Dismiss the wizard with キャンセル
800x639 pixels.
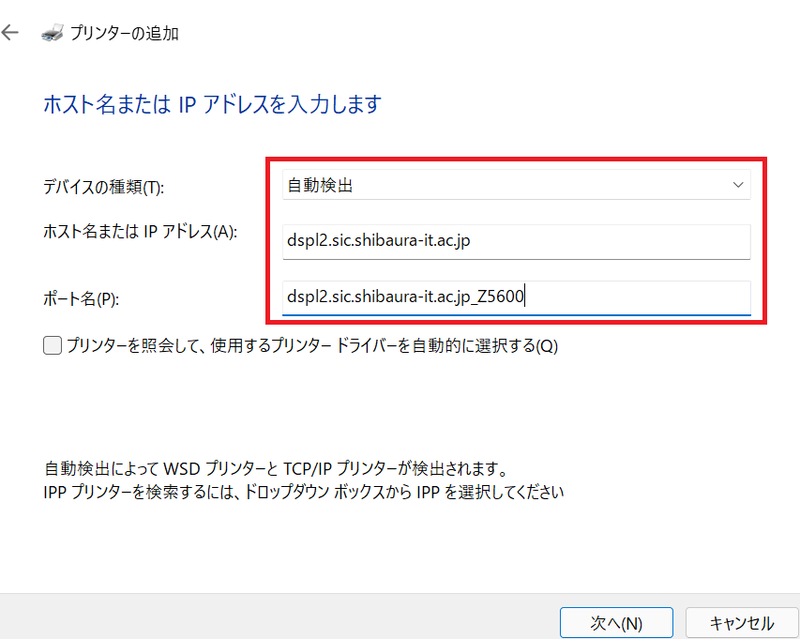coord(742,622)
